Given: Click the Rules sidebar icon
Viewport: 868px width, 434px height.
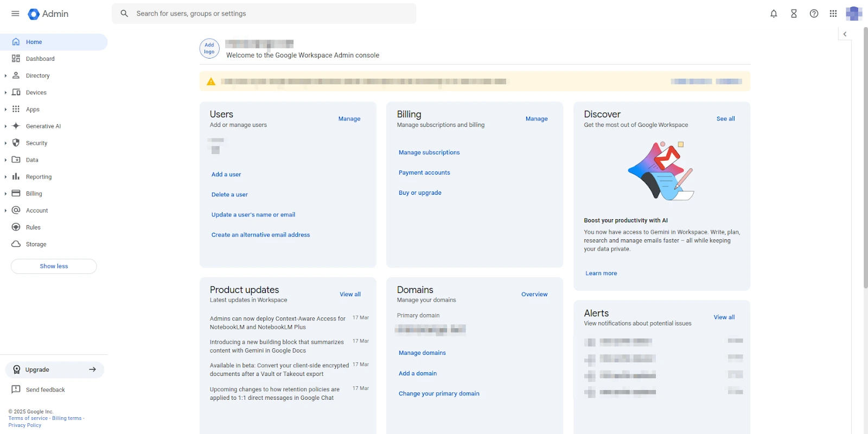Looking at the screenshot, I should pos(16,227).
